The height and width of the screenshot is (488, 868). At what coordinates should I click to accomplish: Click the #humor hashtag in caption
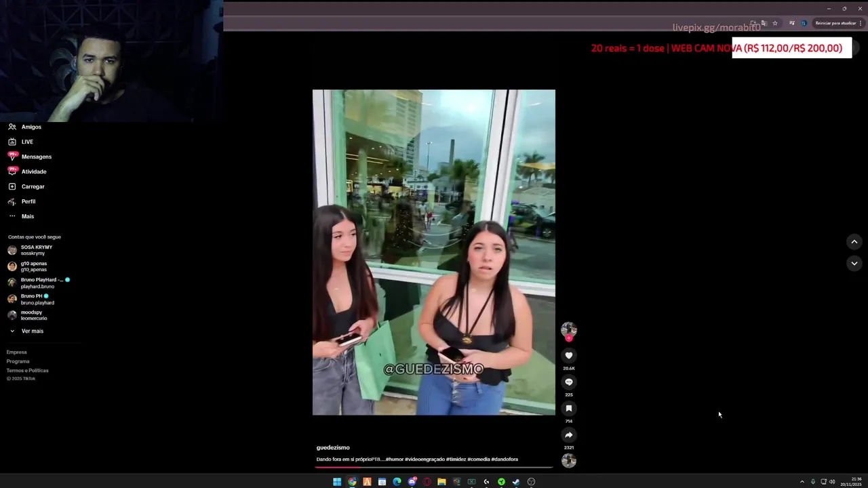click(x=394, y=460)
